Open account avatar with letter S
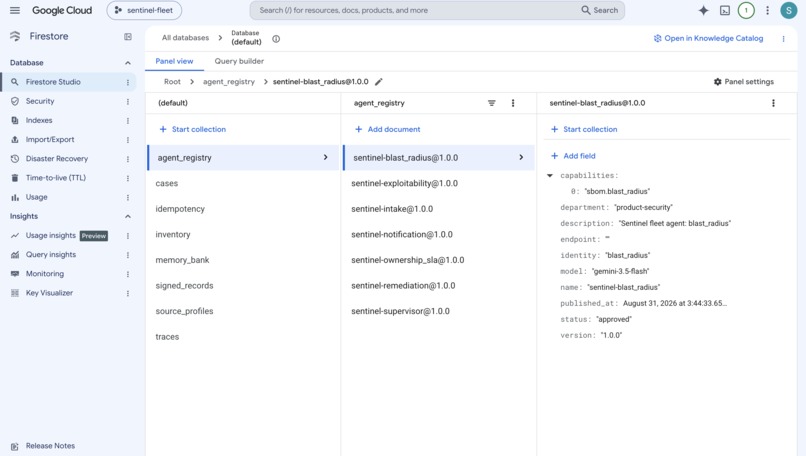The height and width of the screenshot is (456, 806). click(x=789, y=10)
